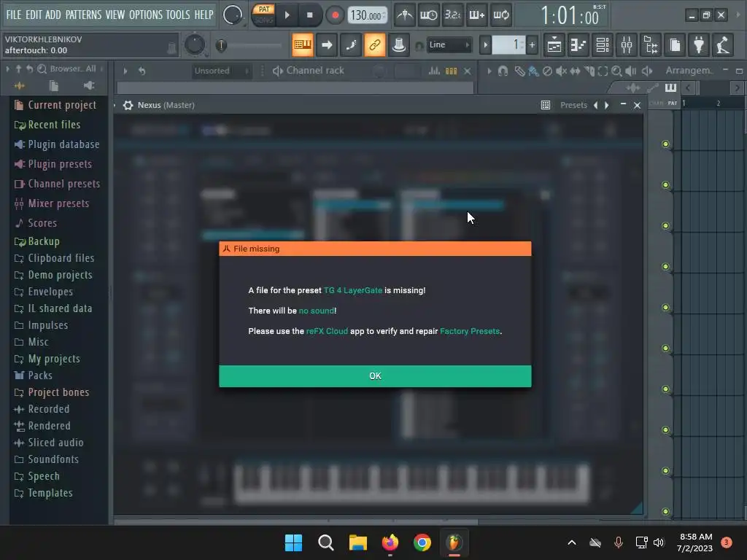Screen dimensions: 747x560
Task: Click the note/scroll toolbar icon
Action: (351, 44)
